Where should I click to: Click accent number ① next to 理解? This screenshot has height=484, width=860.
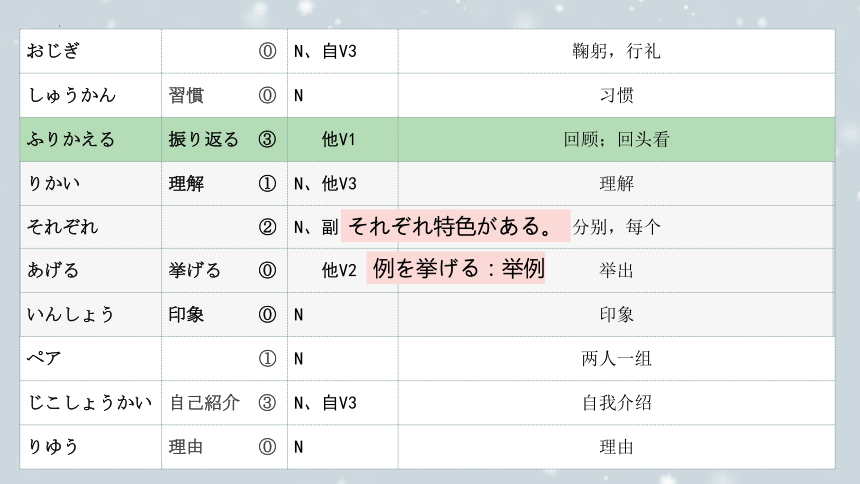point(267,183)
